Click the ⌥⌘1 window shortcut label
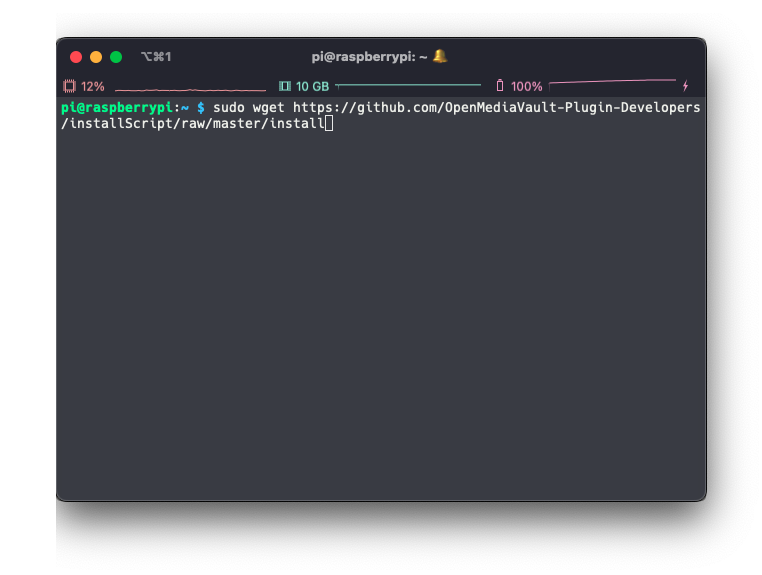Screen dimensions: 762x575 156,57
